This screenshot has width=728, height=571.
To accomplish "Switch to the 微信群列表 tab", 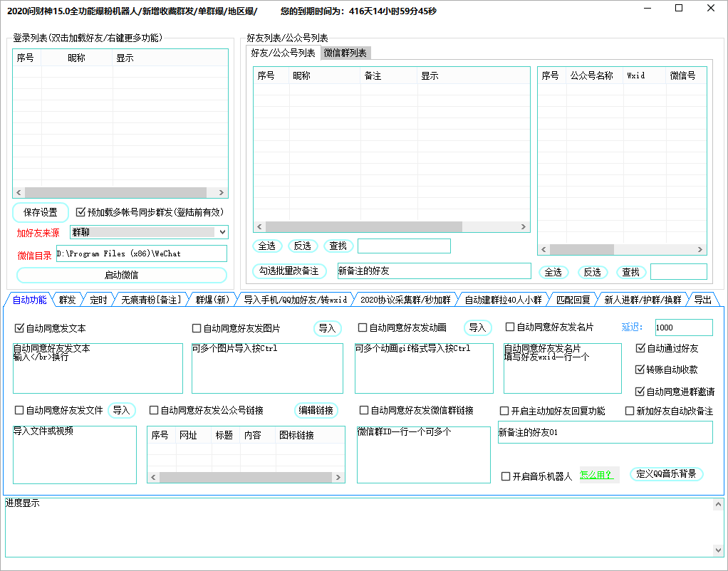I will pos(345,53).
